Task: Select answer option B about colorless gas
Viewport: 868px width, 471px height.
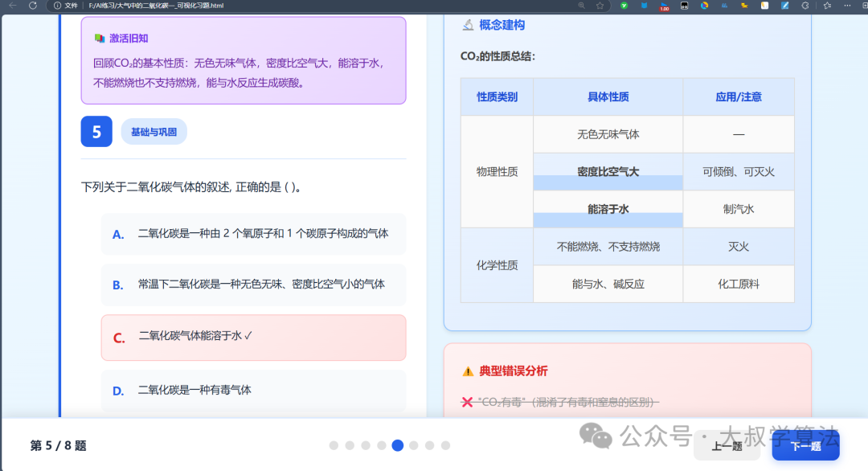Action: (253, 285)
